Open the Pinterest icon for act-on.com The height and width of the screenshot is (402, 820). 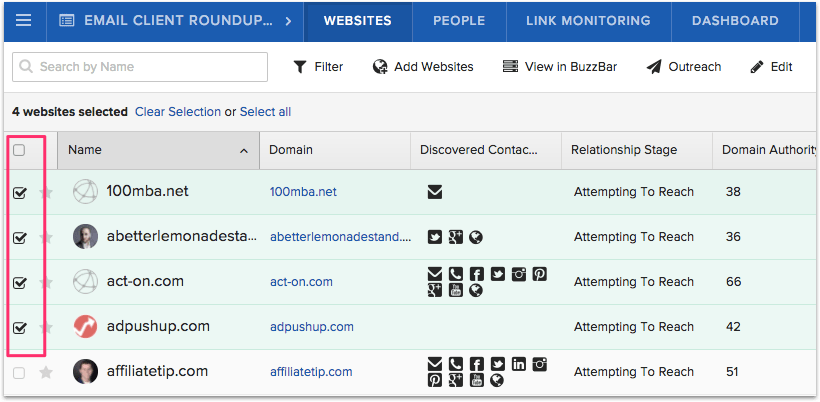pyautogui.click(x=539, y=273)
